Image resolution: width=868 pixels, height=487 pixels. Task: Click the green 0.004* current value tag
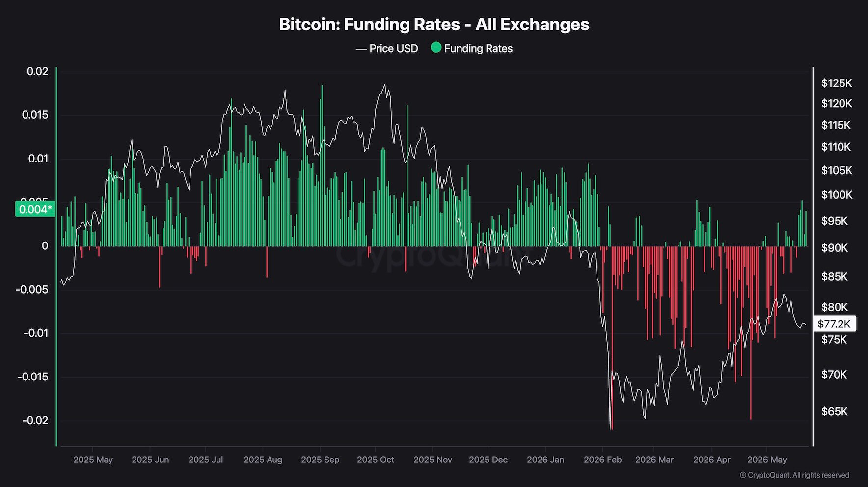point(35,210)
